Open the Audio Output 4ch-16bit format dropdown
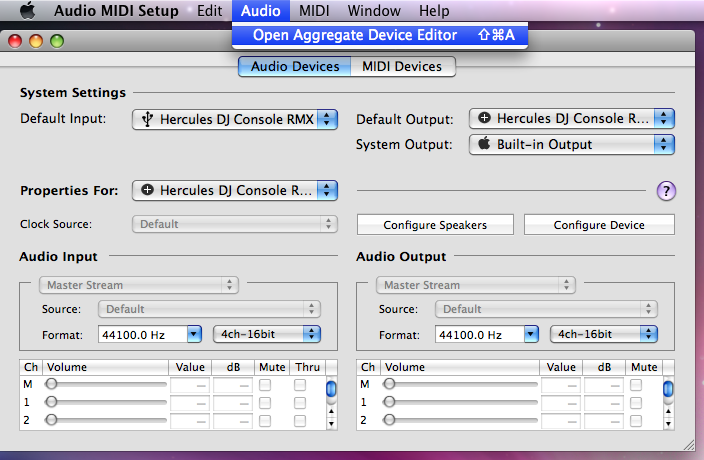The image size is (704, 460). pyautogui.click(x=604, y=334)
